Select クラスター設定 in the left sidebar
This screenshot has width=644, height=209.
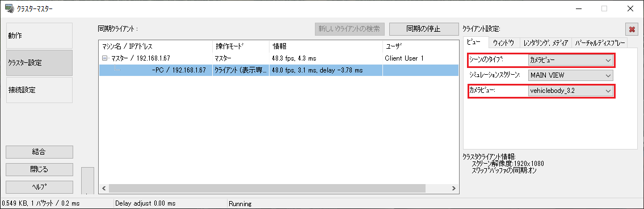[39, 63]
